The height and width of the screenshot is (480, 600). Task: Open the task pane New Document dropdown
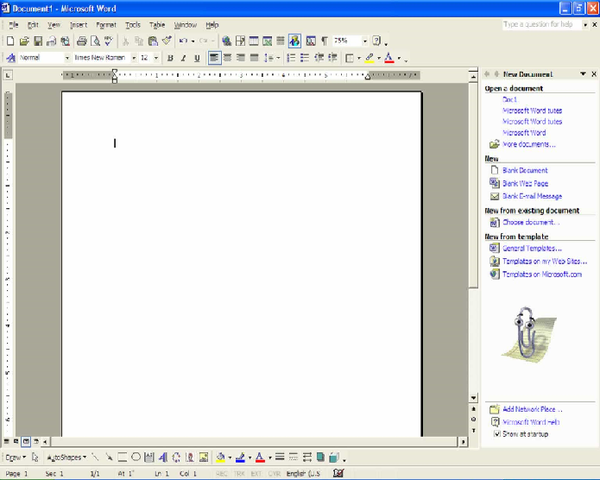pyautogui.click(x=583, y=74)
